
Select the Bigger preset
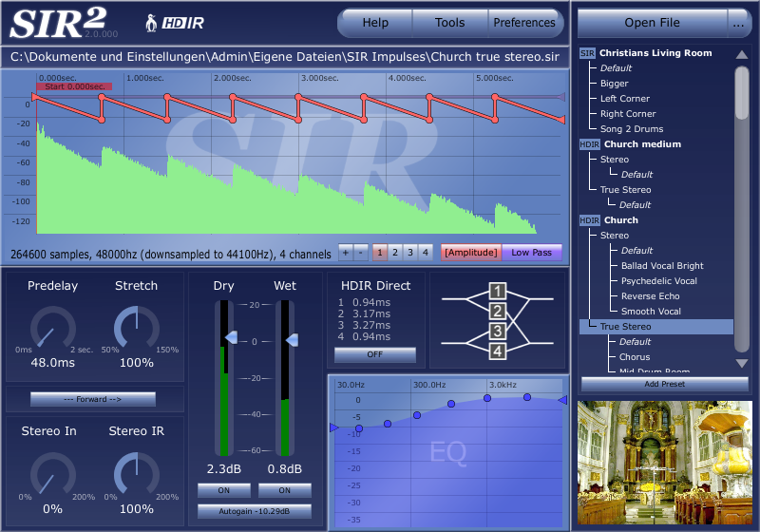(x=614, y=84)
